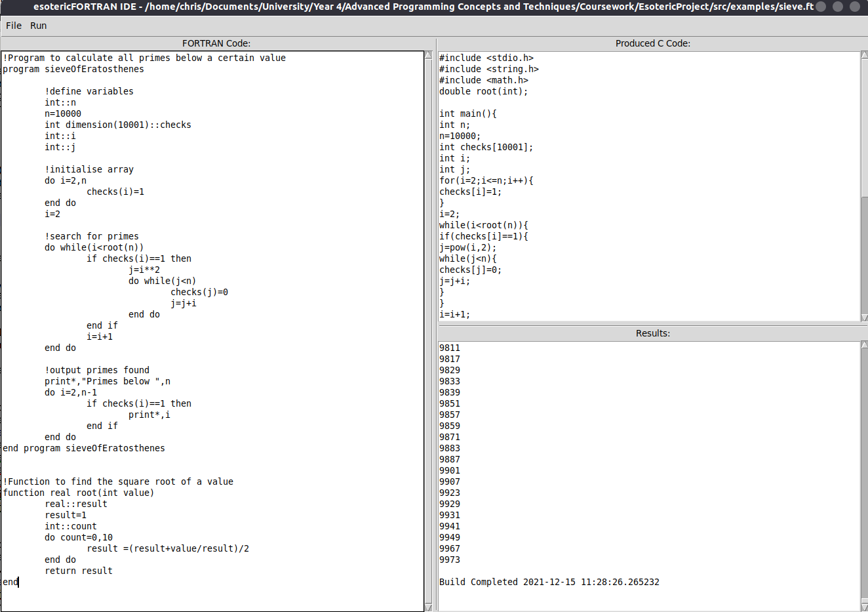Open the Run menu
The height and width of the screenshot is (612, 868).
(38, 26)
